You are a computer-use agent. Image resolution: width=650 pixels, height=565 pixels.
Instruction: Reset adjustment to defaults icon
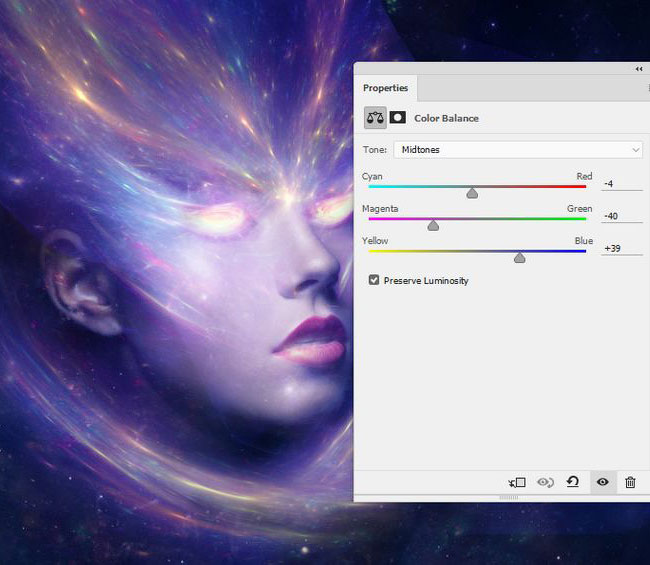(x=572, y=482)
